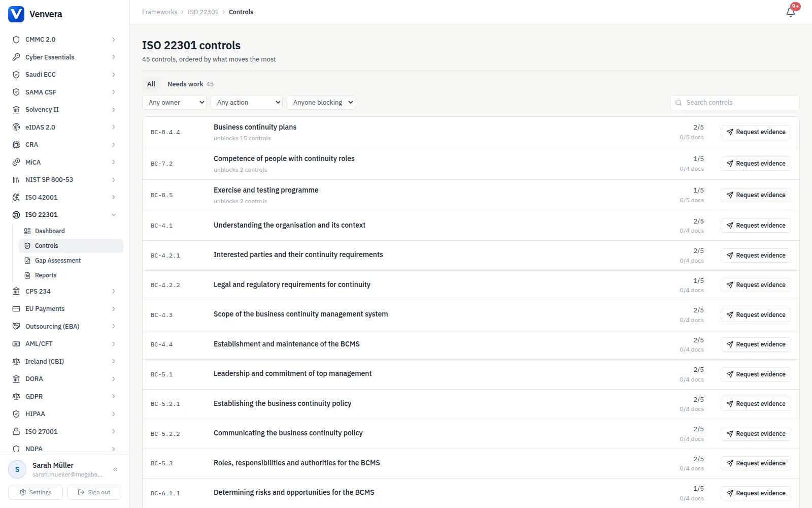This screenshot has width=812, height=508.
Task: Switch to the All tab
Action: pos(151,84)
